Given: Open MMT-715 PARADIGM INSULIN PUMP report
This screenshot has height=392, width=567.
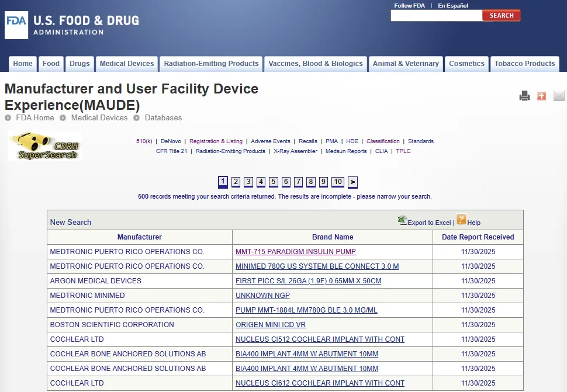Looking at the screenshot, I should click(295, 251).
